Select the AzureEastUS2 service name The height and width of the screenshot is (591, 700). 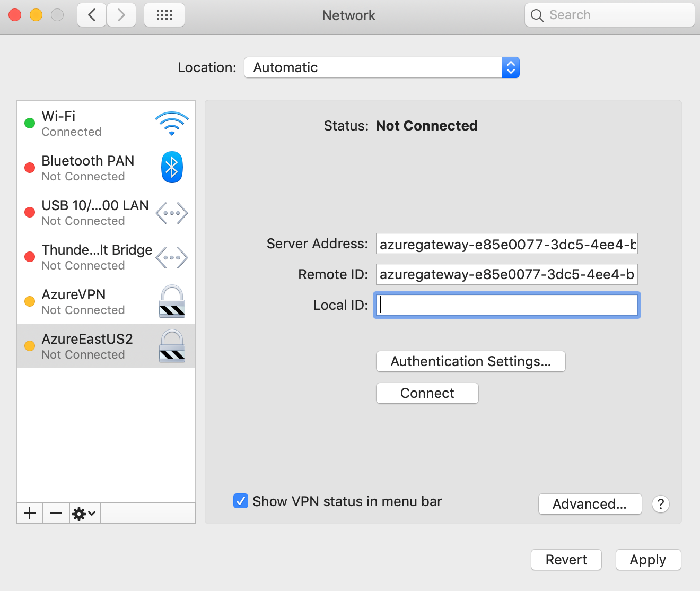[x=87, y=339]
